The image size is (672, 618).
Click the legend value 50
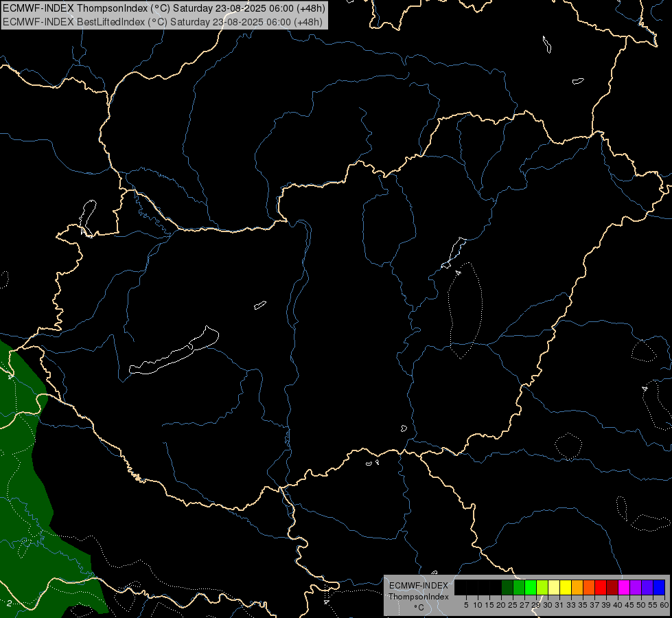[x=642, y=605]
